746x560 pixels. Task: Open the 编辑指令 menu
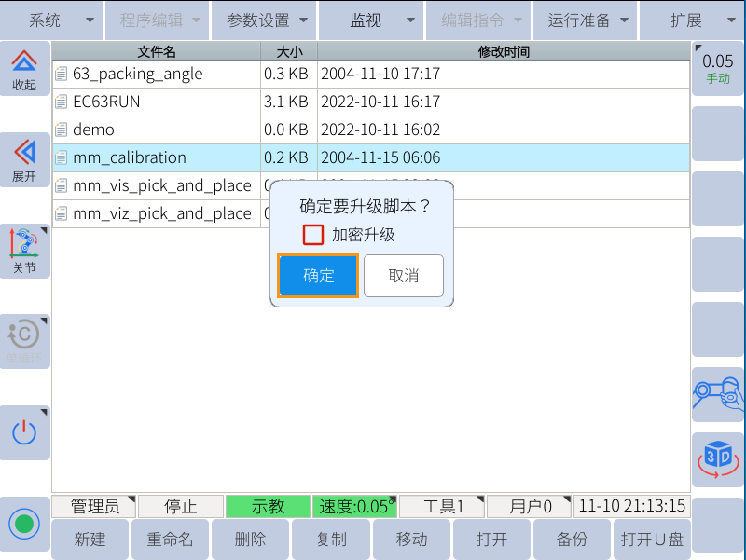pos(478,20)
